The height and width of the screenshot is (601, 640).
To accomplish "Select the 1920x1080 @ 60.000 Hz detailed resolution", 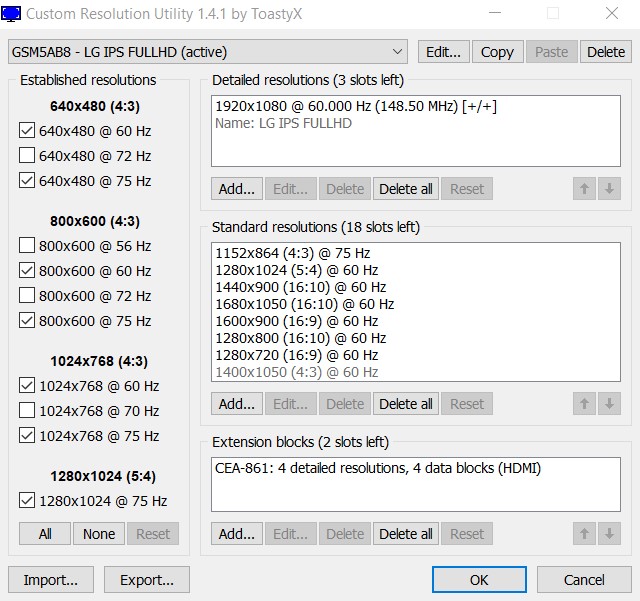I will click(x=355, y=107).
